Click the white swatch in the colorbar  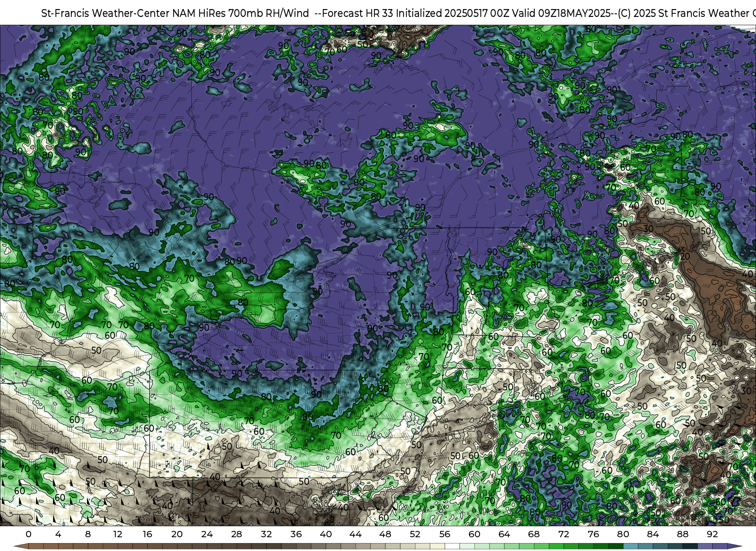point(452,547)
